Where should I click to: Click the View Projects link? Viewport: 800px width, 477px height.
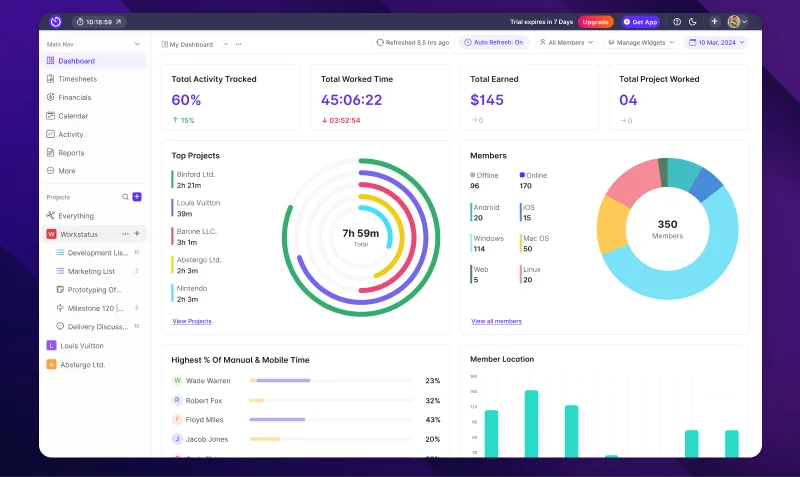(x=192, y=321)
